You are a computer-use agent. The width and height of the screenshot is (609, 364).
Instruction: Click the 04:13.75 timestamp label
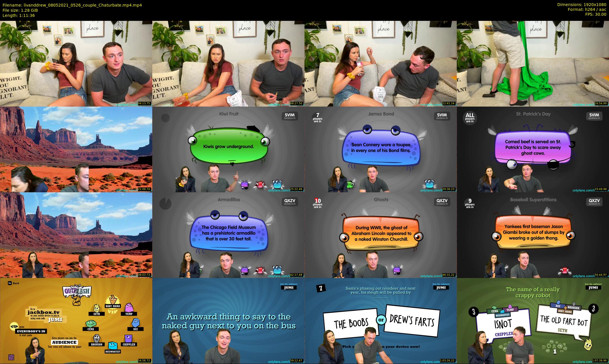coord(144,103)
